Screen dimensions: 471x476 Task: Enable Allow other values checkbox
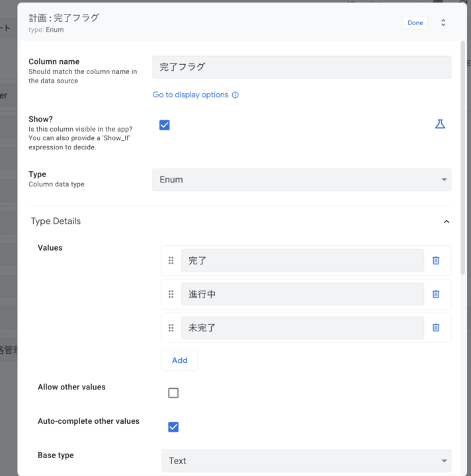173,393
